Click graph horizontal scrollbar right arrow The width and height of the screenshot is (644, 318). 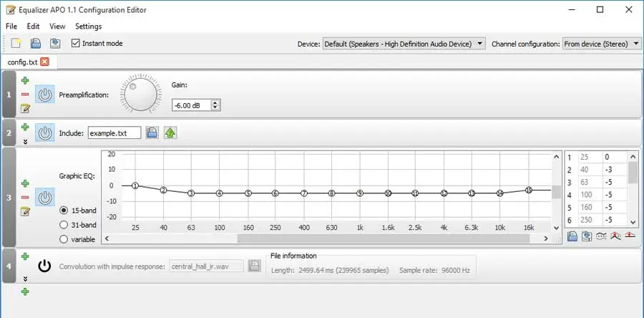click(x=546, y=238)
